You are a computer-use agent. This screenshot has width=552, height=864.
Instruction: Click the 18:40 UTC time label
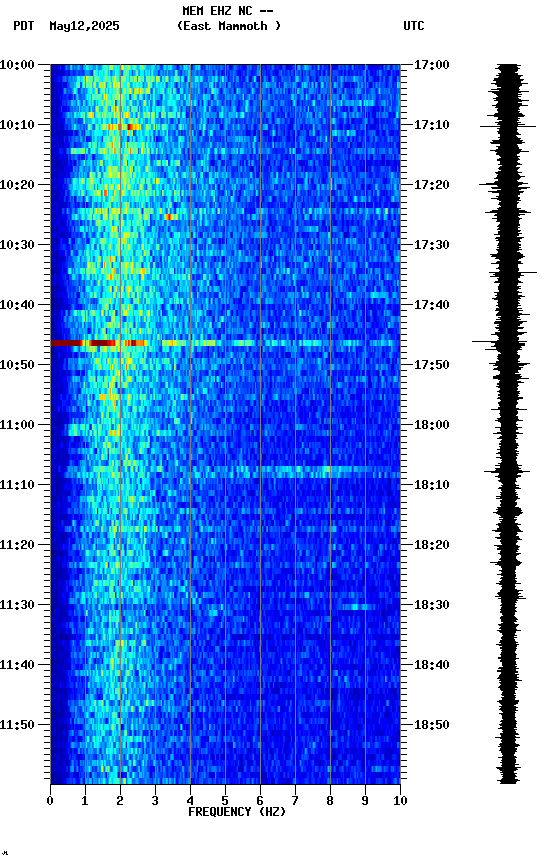pos(432,665)
